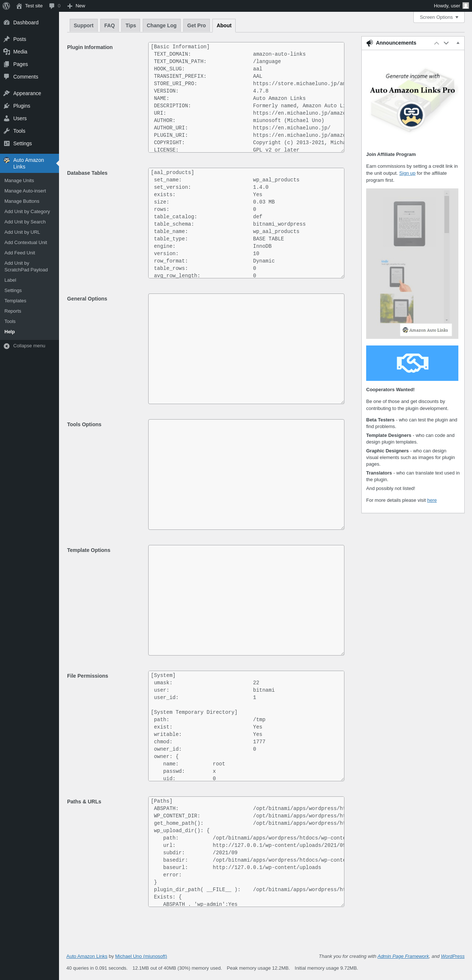
Task: Click the blue handshake banner
Action: [412, 363]
